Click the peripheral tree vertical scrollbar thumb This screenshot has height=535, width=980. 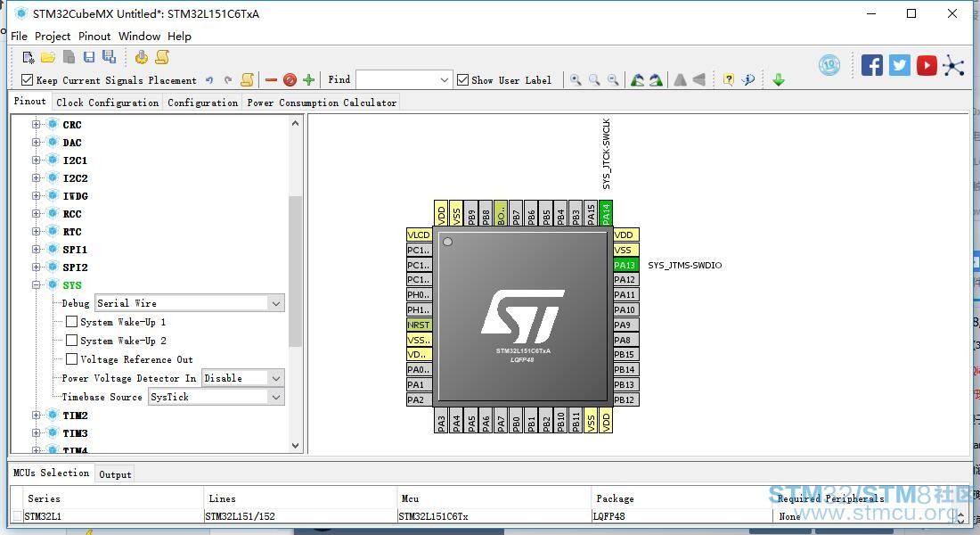coord(295,271)
